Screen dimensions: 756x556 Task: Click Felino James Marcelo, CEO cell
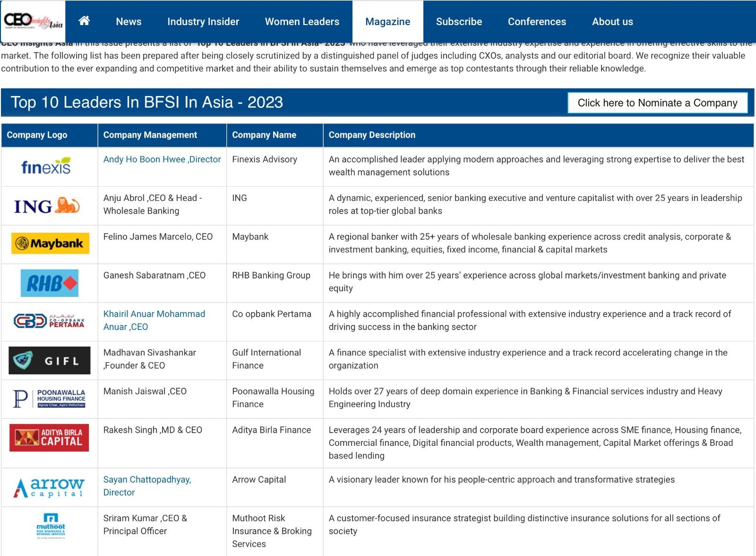(162, 244)
